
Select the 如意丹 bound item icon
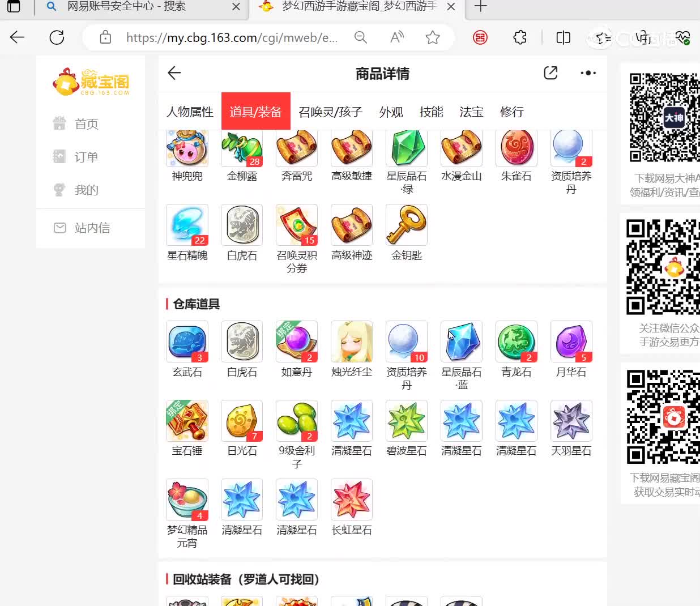tap(297, 342)
